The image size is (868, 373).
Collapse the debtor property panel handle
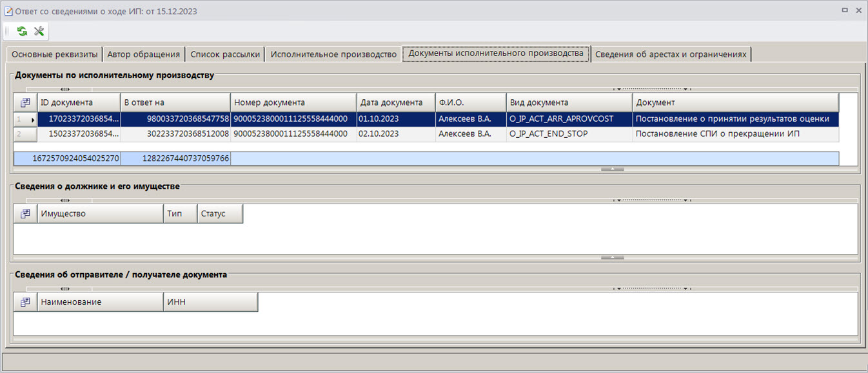[x=612, y=257]
